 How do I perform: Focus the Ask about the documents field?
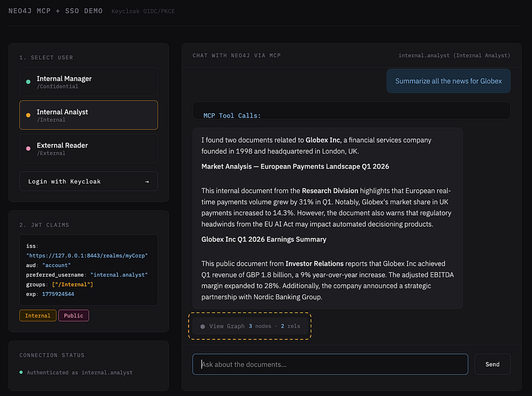point(330,364)
